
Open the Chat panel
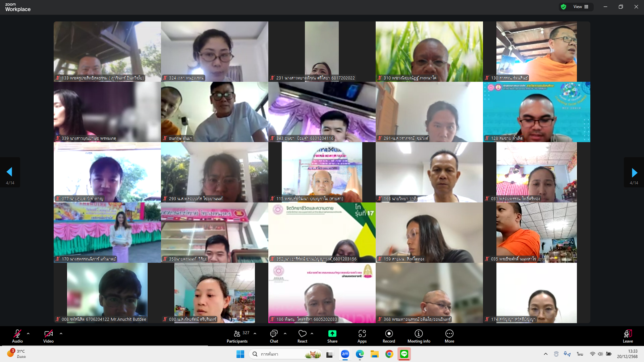tap(274, 334)
